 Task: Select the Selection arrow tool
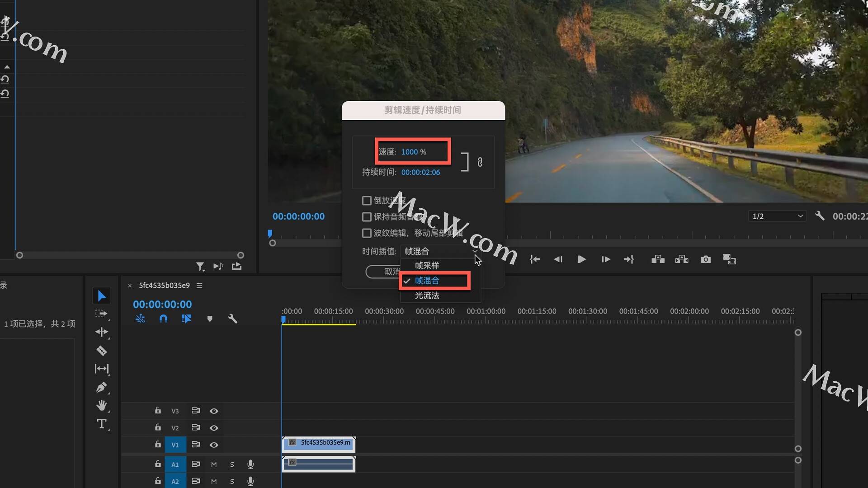pyautogui.click(x=102, y=296)
